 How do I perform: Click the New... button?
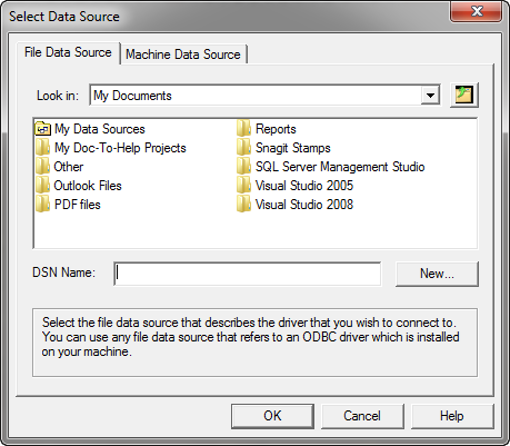[437, 274]
